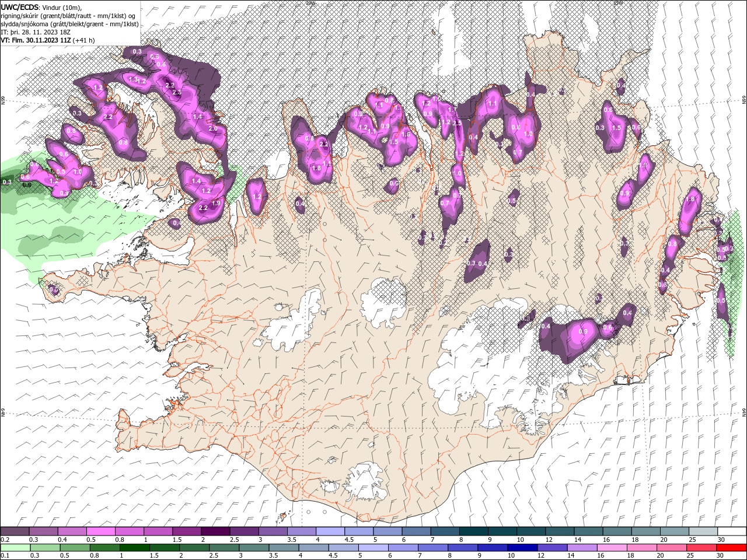Click the 'slydda/snjókoma' legend description line
This screenshot has width=747, height=560.
69,24
